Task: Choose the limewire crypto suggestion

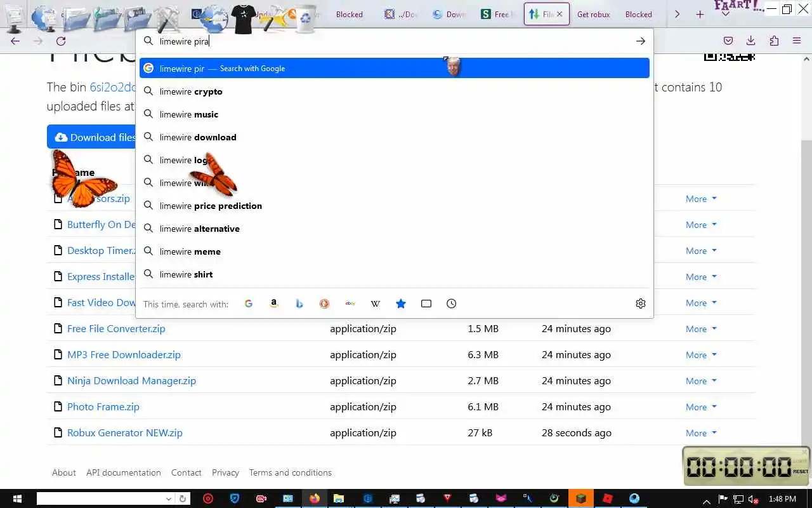Action: pyautogui.click(x=395, y=91)
